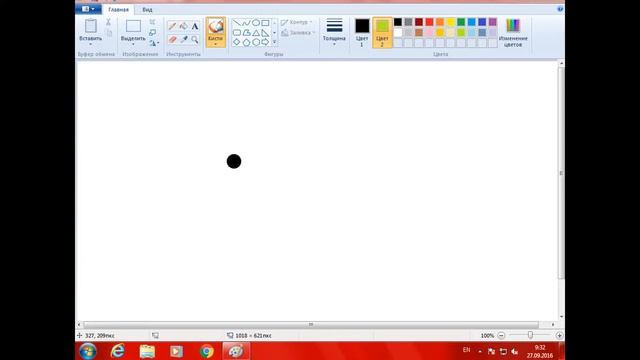640x360 pixels.
Task: Click the Cut scissors icon
Action: (109, 22)
